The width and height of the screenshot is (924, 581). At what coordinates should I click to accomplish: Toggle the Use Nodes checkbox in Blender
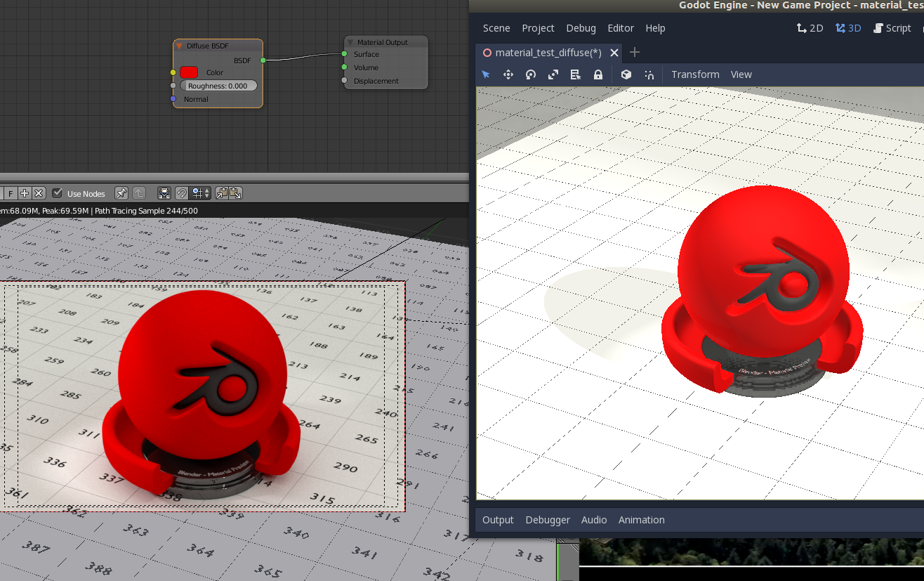pos(58,193)
